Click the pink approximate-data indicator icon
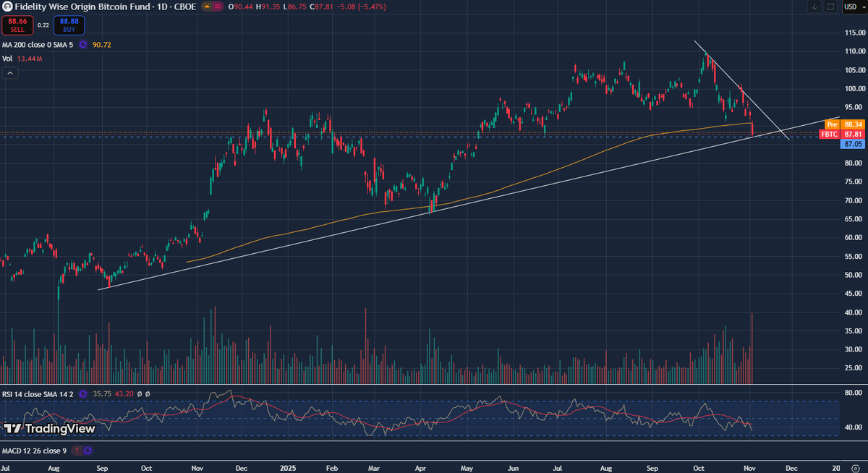This screenshot has height=473, width=868. coord(217,7)
